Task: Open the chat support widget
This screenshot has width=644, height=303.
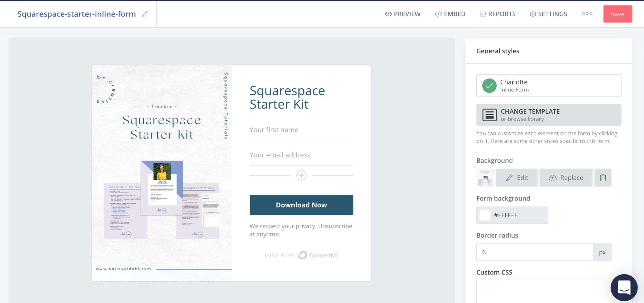Action: coord(624,287)
